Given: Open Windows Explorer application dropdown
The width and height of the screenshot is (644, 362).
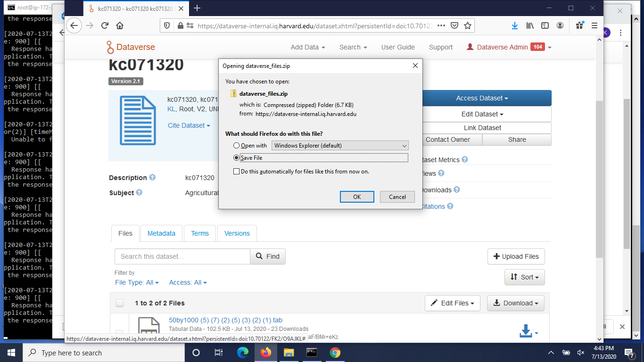Looking at the screenshot, I should (x=340, y=146).
